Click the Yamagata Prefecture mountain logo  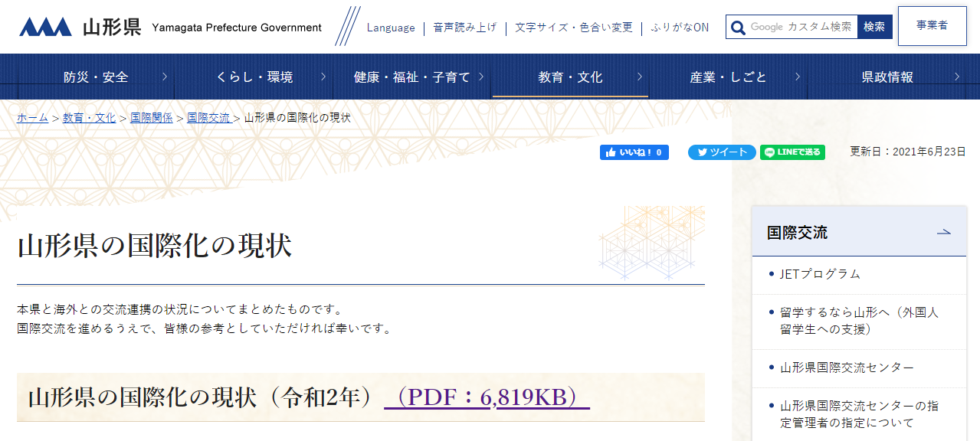point(45,28)
